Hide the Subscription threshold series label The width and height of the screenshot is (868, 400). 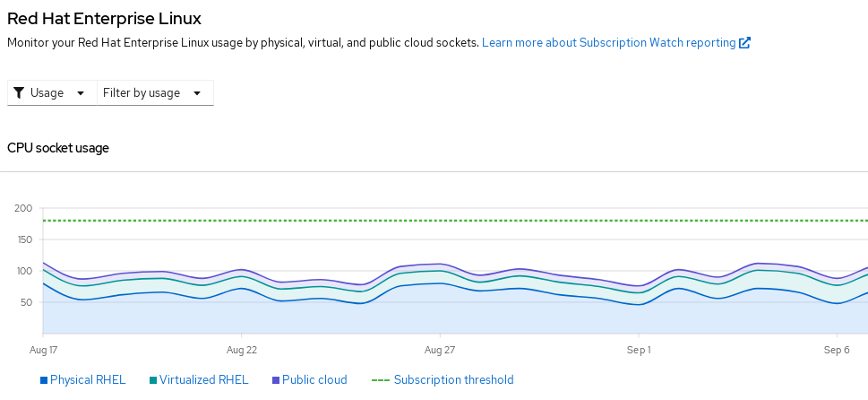[x=453, y=380]
